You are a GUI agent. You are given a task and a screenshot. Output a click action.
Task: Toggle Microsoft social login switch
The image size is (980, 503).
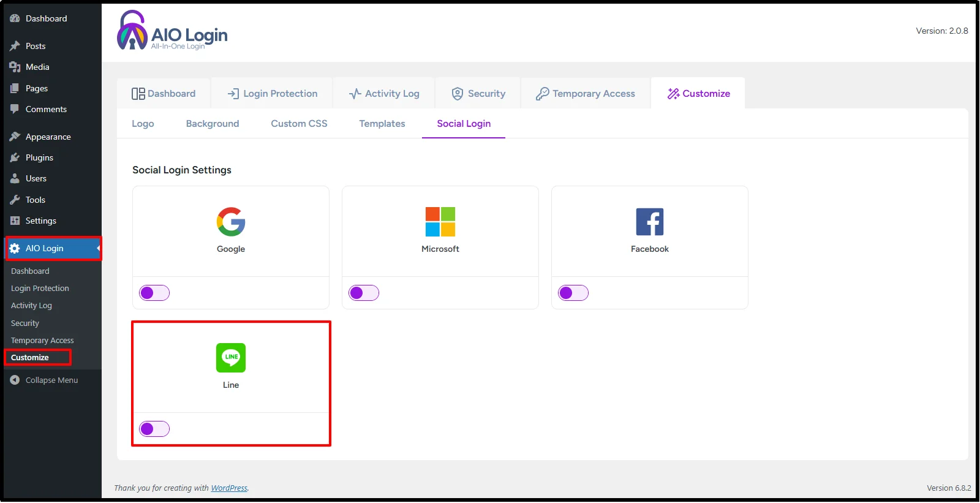point(364,293)
